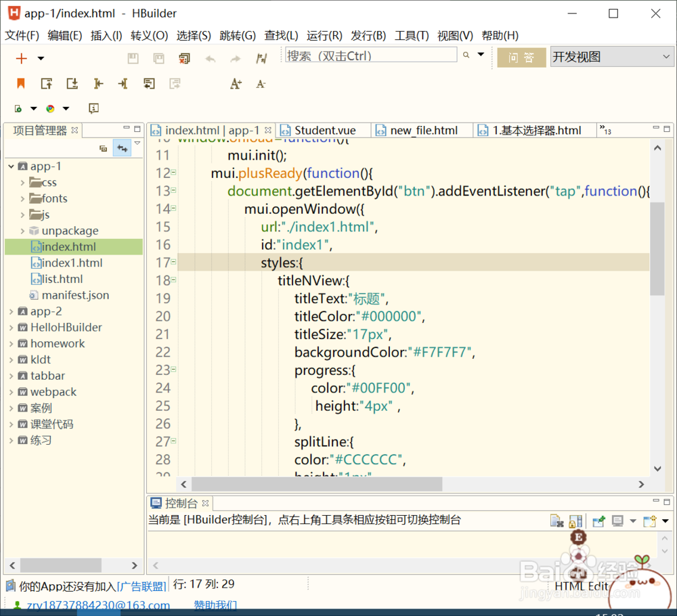Expand the js folder
Viewport: 677px width, 616px height.
(22, 215)
